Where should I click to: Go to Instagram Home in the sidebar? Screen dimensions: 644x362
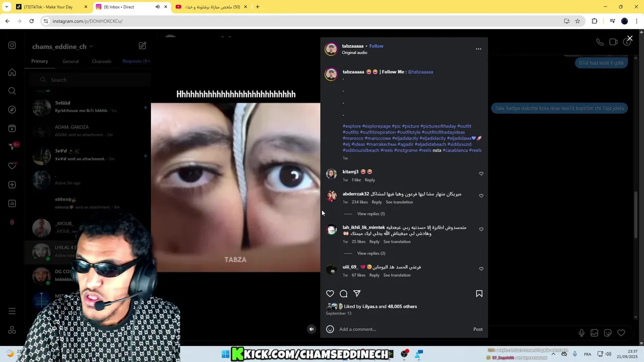12,72
